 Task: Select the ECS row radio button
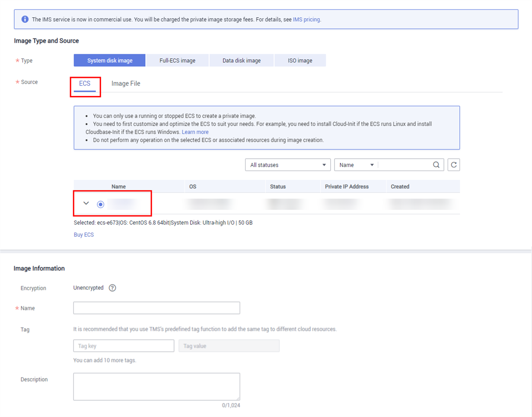[101, 204]
